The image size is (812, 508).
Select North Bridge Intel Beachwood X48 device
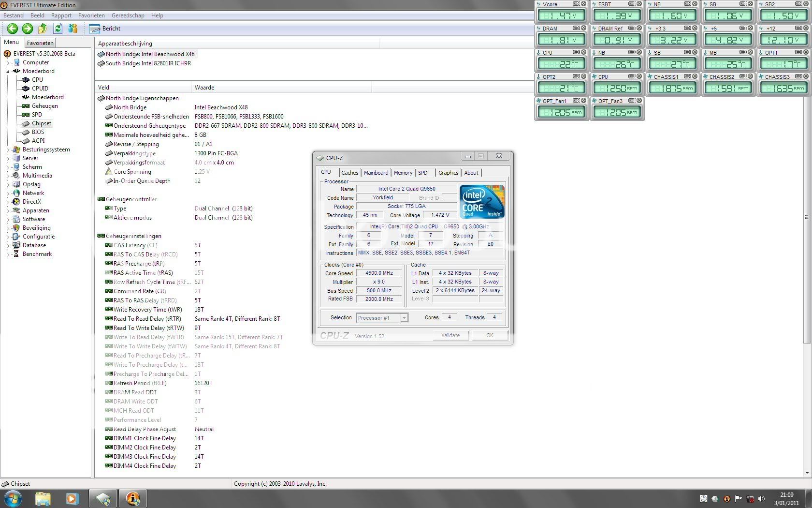pos(146,54)
